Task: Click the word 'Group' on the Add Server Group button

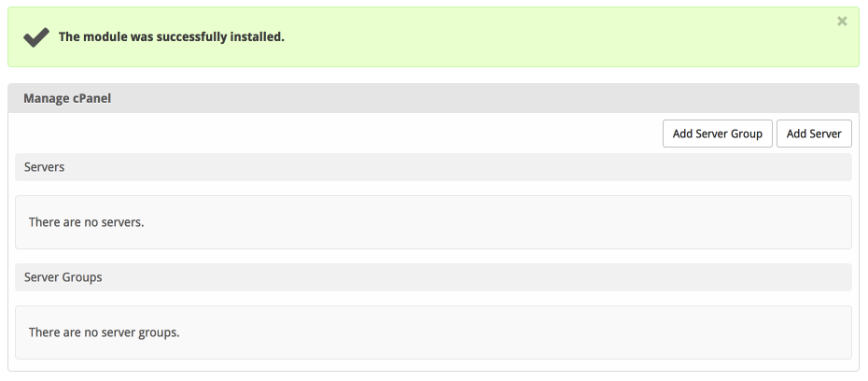Action: pyautogui.click(x=745, y=134)
